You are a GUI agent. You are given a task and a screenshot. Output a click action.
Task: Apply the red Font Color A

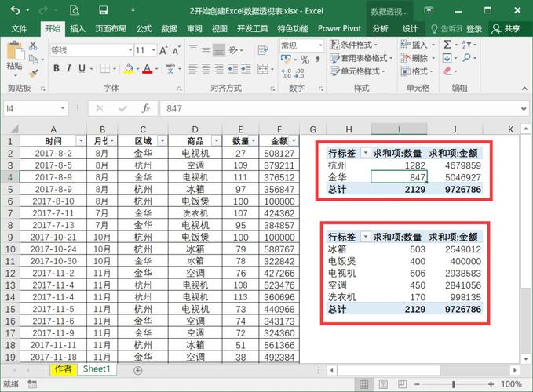(x=148, y=68)
